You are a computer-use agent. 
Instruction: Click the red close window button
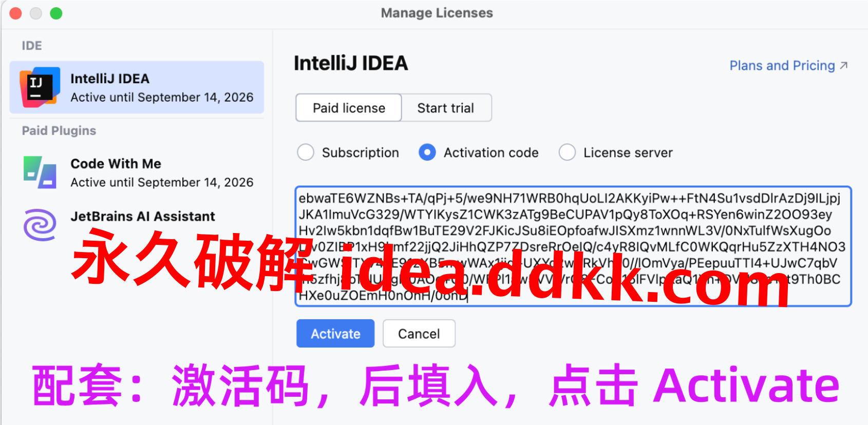15,13
